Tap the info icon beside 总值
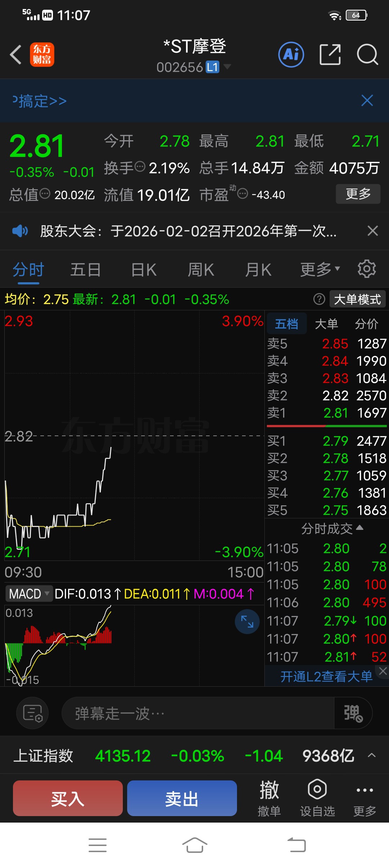389x868 pixels. [45, 194]
